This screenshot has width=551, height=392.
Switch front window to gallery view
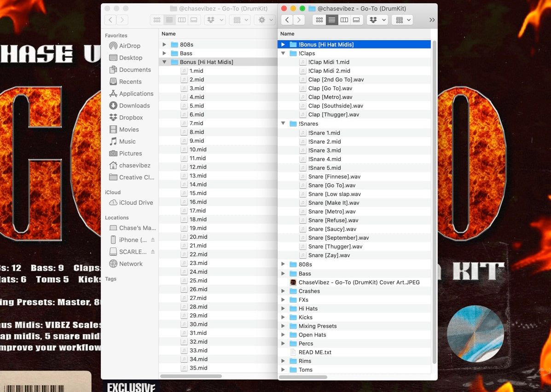(x=356, y=20)
